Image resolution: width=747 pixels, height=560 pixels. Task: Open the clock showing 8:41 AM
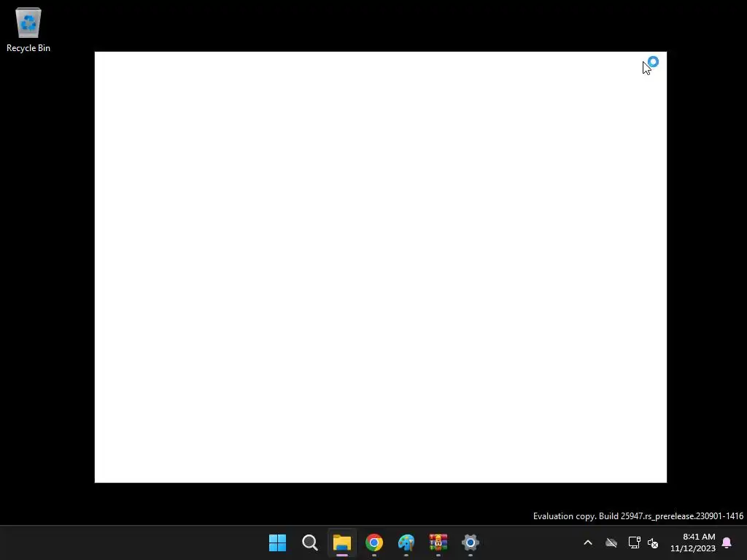(693, 542)
